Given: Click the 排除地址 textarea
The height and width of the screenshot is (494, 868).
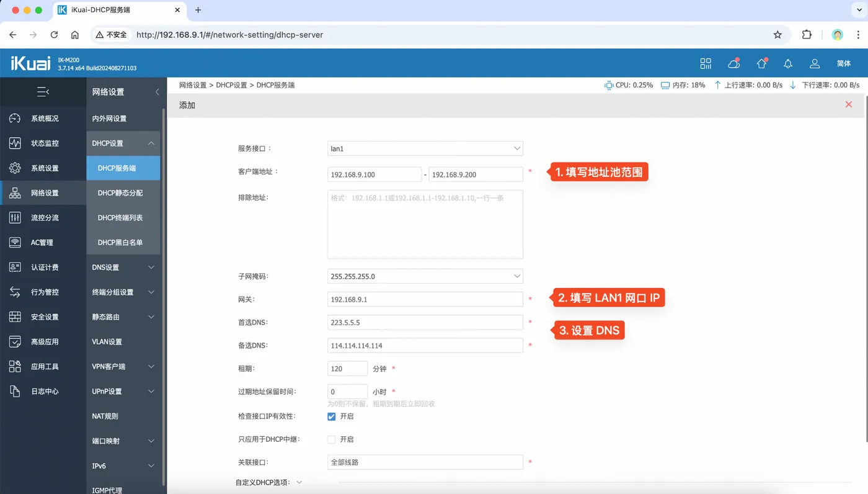Looking at the screenshot, I should (425, 224).
